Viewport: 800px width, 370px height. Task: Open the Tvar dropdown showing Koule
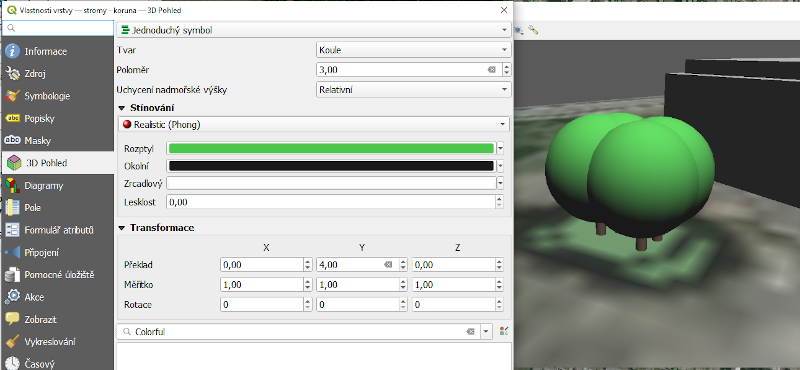pos(413,50)
